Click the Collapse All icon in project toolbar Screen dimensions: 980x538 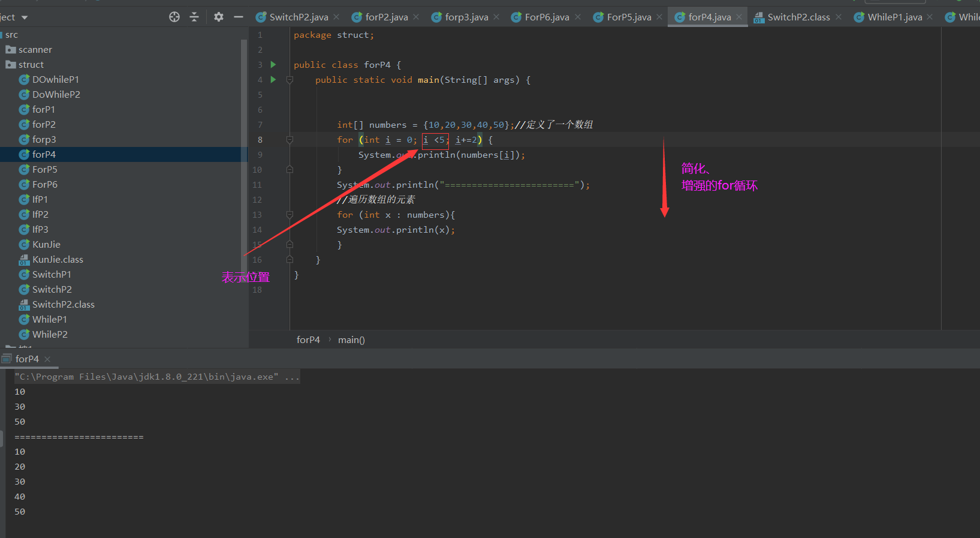(x=194, y=17)
